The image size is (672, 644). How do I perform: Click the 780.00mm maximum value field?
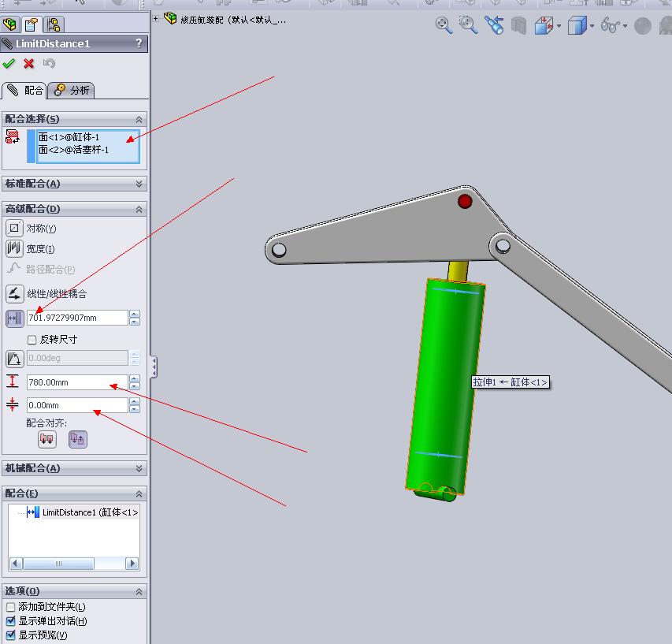[x=77, y=382]
